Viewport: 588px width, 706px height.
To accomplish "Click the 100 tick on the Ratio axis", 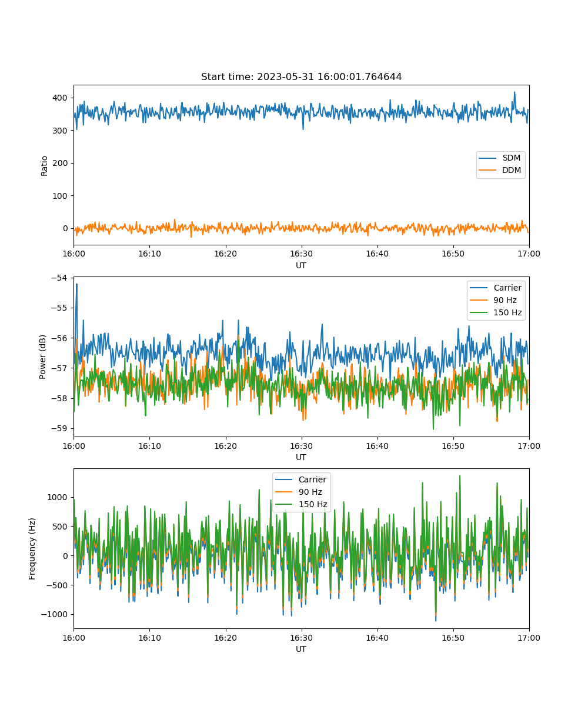I will (x=61, y=196).
